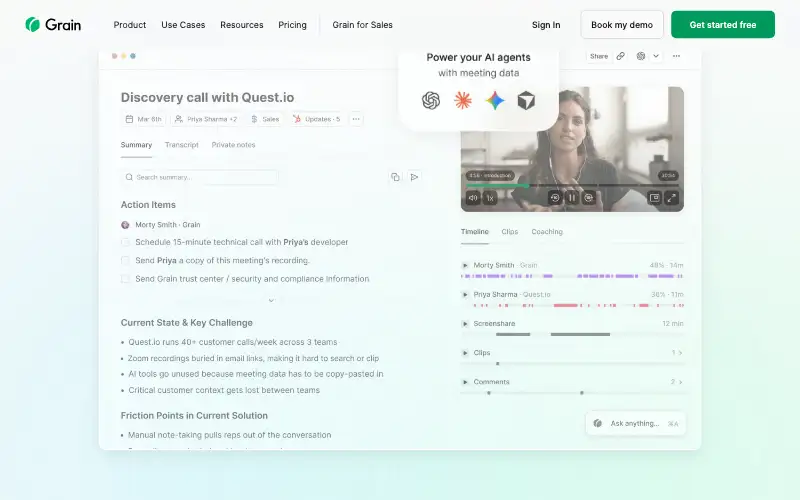Click the Ask anything input box
Viewport: 800px width, 500px height.
(x=636, y=423)
